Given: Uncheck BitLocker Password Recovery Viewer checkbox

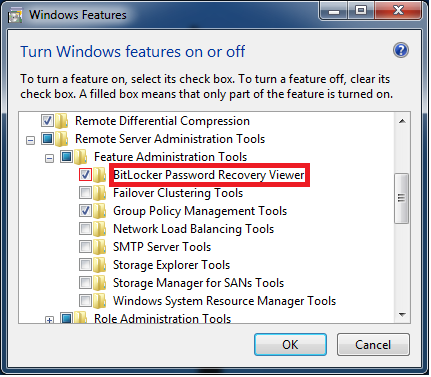Looking at the screenshot, I should point(85,174).
